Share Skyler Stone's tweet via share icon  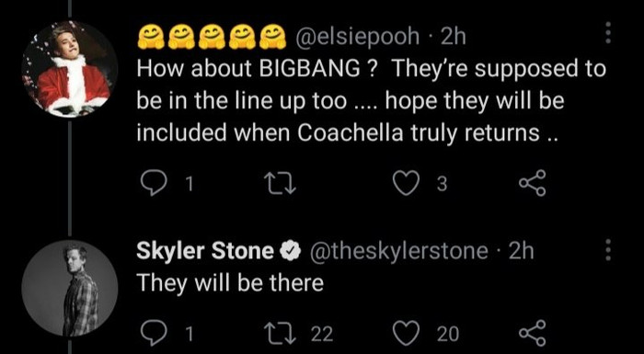click(533, 332)
